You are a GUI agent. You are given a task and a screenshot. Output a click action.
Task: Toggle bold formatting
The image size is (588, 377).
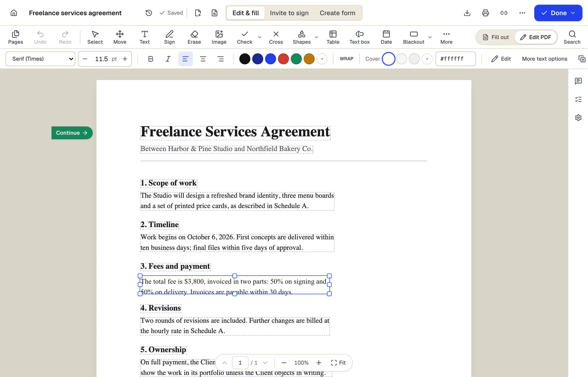click(x=151, y=59)
